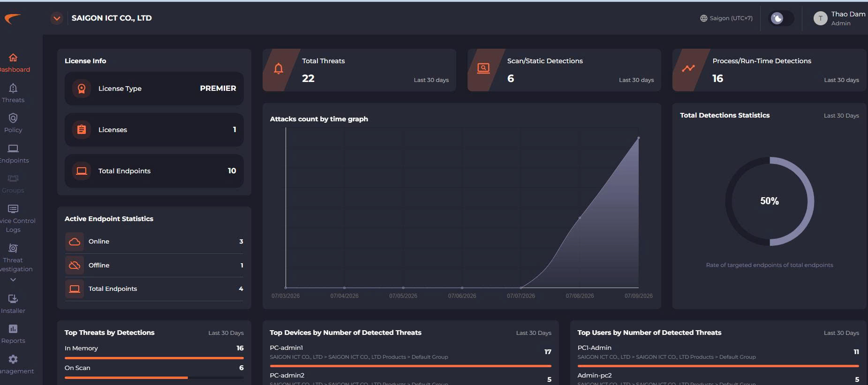Open the Scan/Static Detections card
The width and height of the screenshot is (868, 385).
tap(564, 70)
